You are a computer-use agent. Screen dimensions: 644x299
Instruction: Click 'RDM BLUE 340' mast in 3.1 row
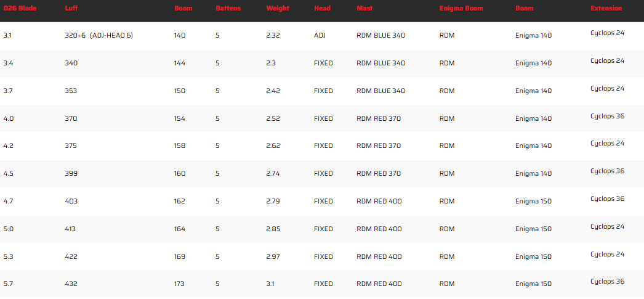click(380, 36)
